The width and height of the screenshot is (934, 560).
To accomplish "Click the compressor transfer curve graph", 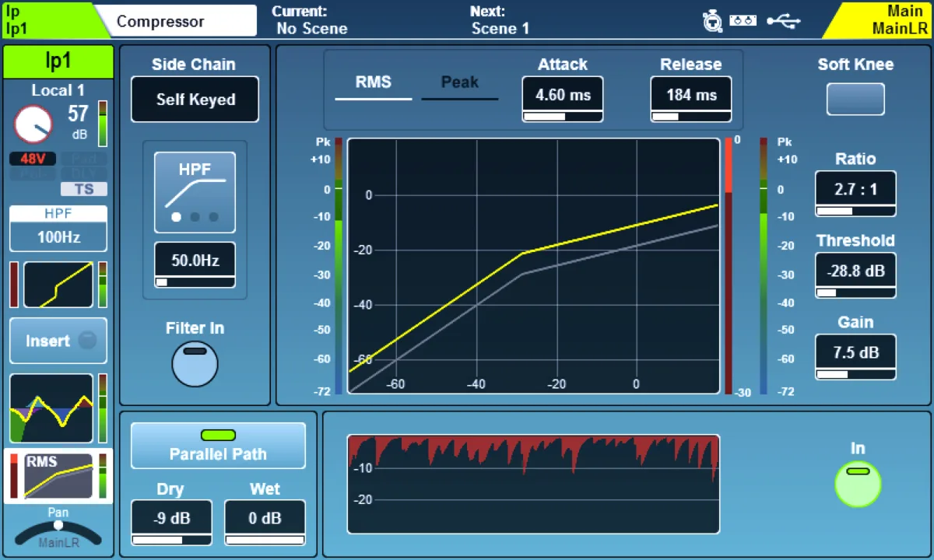I will coord(533,266).
